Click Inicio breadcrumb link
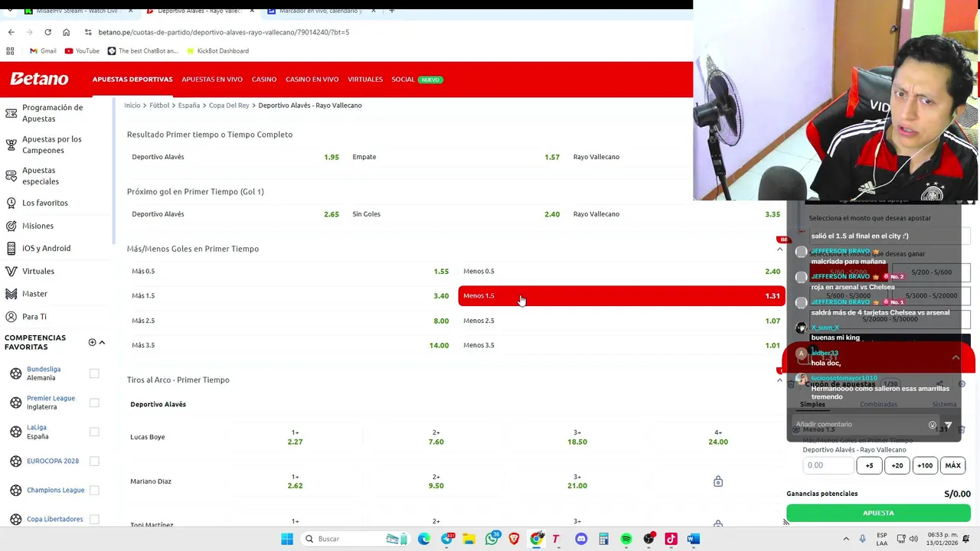 132,105
